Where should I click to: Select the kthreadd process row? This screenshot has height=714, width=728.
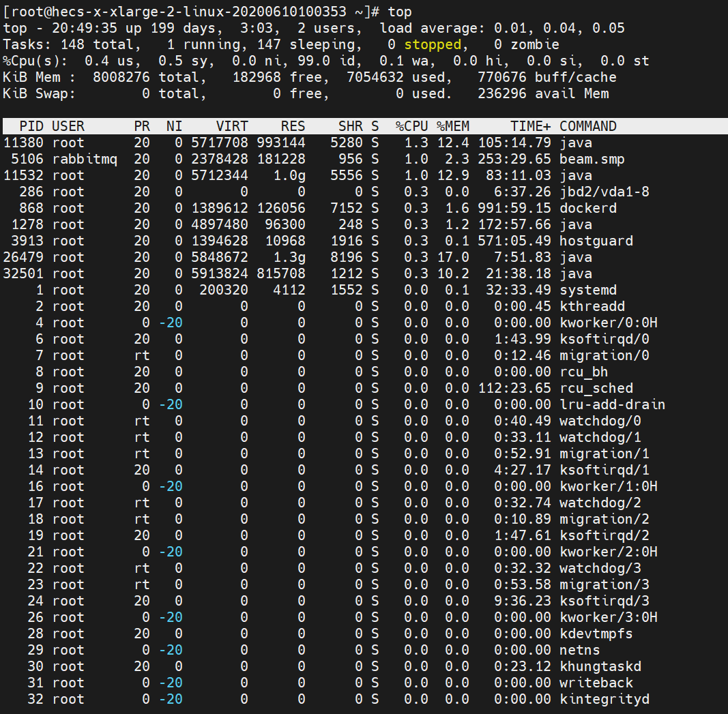[592, 306]
